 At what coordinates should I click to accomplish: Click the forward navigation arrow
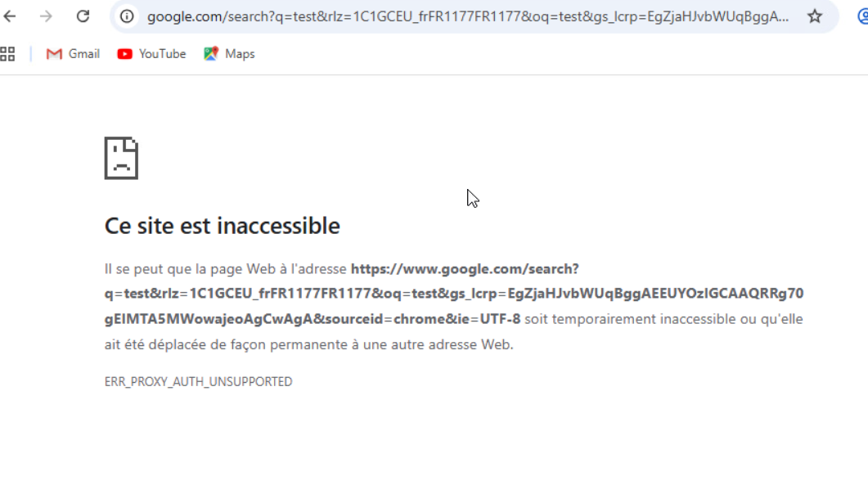(46, 16)
